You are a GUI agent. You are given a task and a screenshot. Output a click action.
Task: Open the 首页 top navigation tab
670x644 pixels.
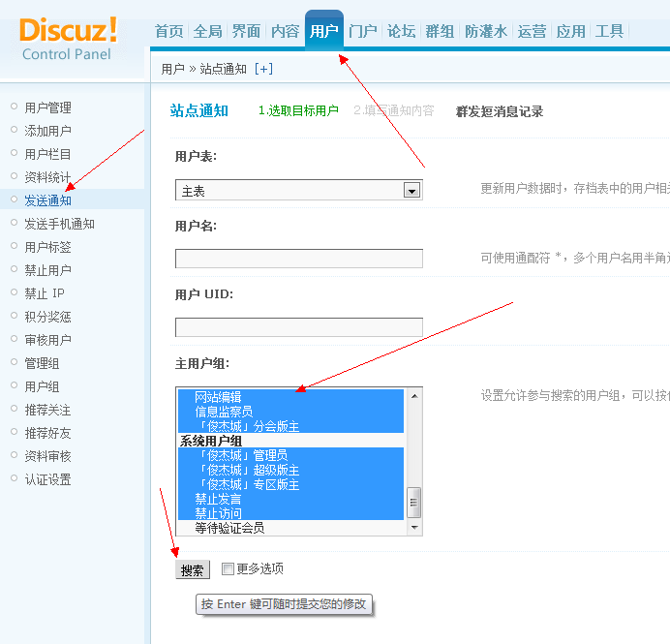(x=168, y=31)
